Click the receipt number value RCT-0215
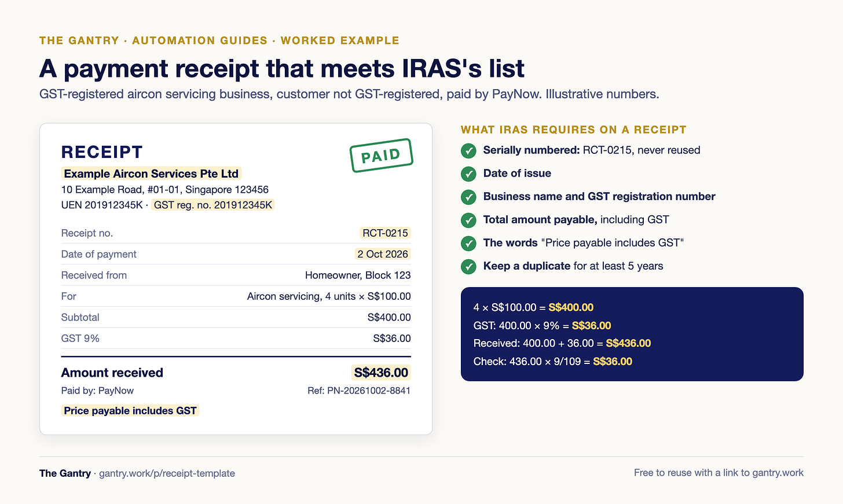Viewport: 843px width, 504px height. pos(385,233)
